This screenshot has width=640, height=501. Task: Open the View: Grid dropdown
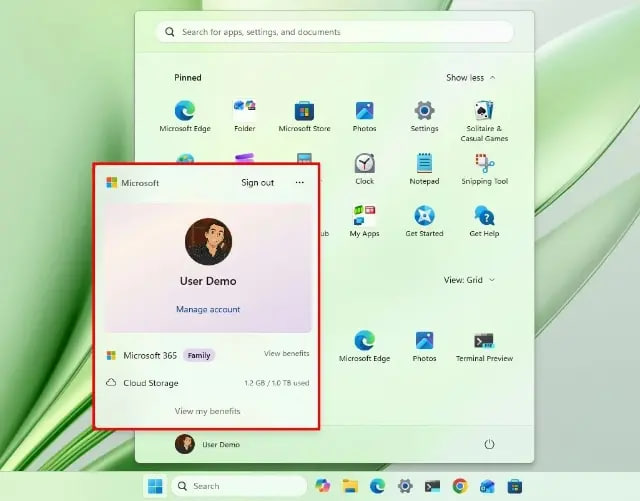(x=469, y=280)
